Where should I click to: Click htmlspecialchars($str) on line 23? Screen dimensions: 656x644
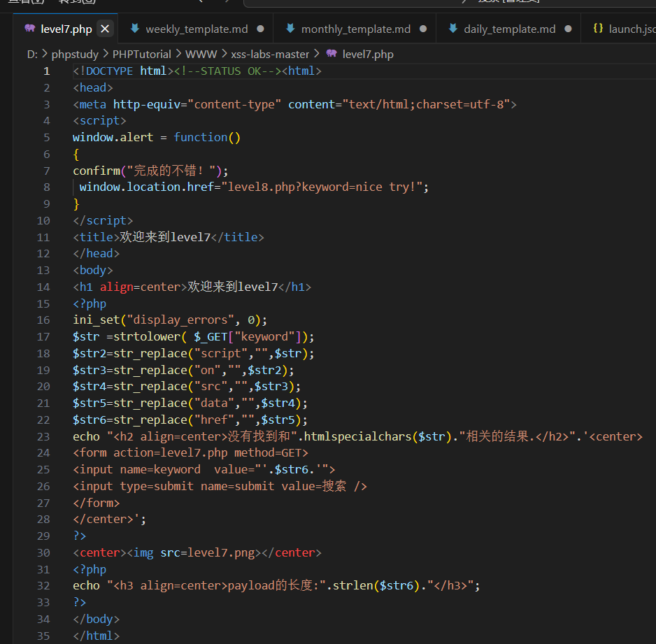[x=378, y=436]
